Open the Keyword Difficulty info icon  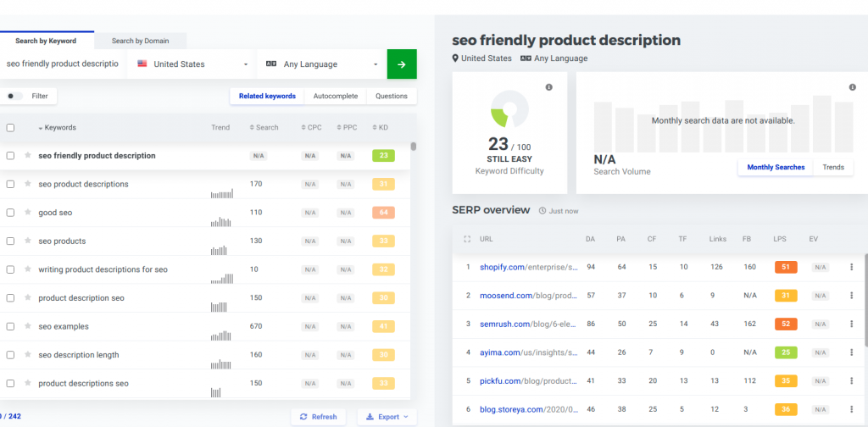click(549, 87)
